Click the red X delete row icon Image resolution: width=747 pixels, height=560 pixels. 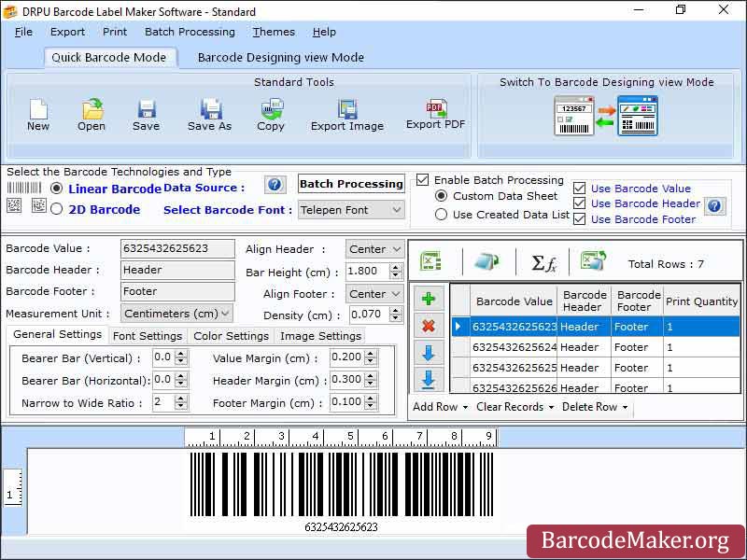coord(429,326)
